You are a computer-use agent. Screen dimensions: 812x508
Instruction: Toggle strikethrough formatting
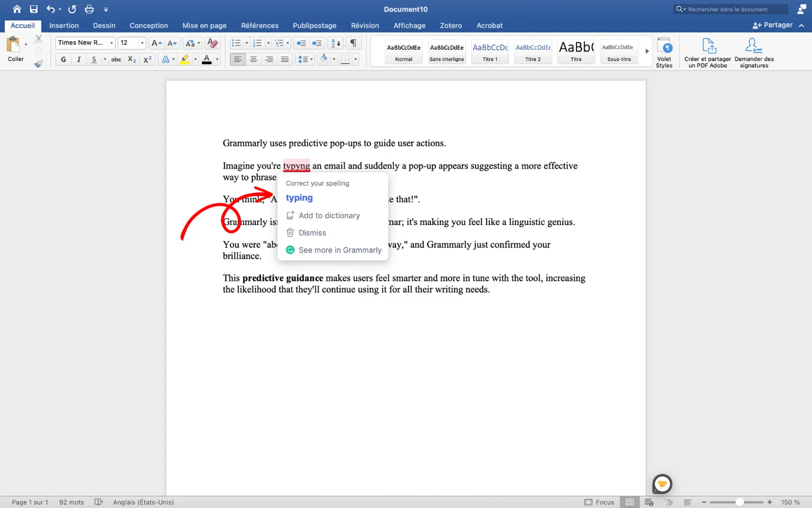pyautogui.click(x=116, y=59)
